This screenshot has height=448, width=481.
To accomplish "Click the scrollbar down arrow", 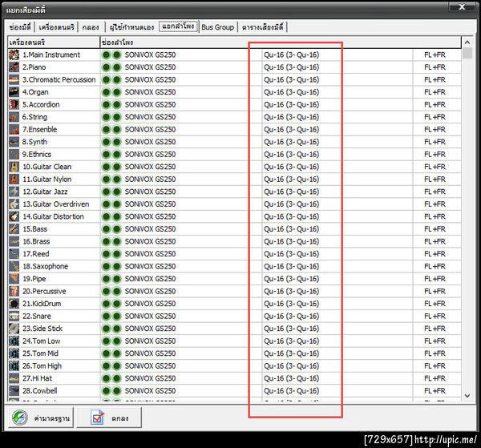I will click(467, 396).
